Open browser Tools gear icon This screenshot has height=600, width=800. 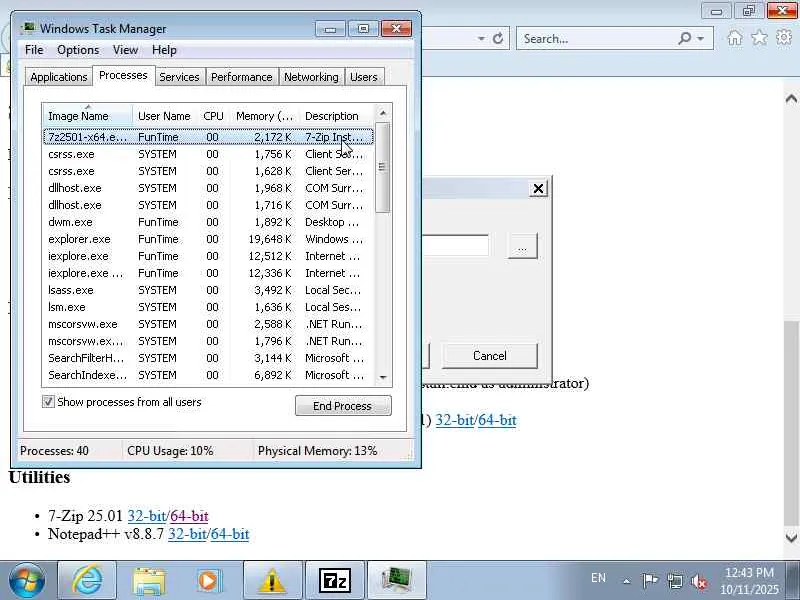[x=784, y=37]
